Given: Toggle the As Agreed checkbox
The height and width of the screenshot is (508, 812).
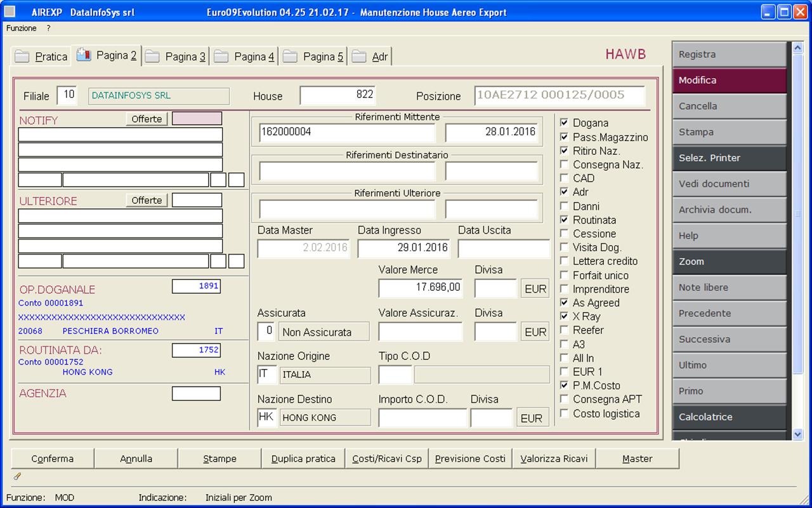Looking at the screenshot, I should coord(565,303).
